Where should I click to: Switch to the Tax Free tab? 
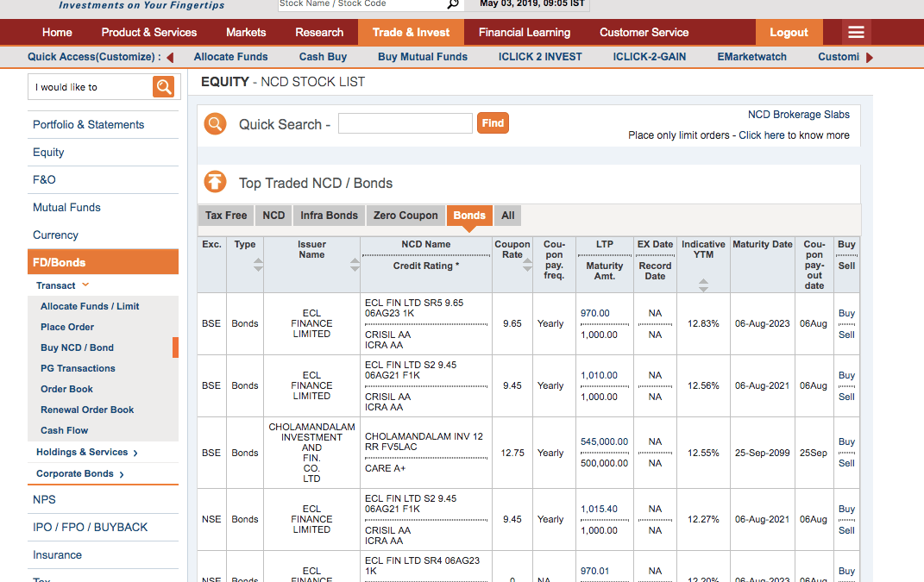(x=226, y=216)
